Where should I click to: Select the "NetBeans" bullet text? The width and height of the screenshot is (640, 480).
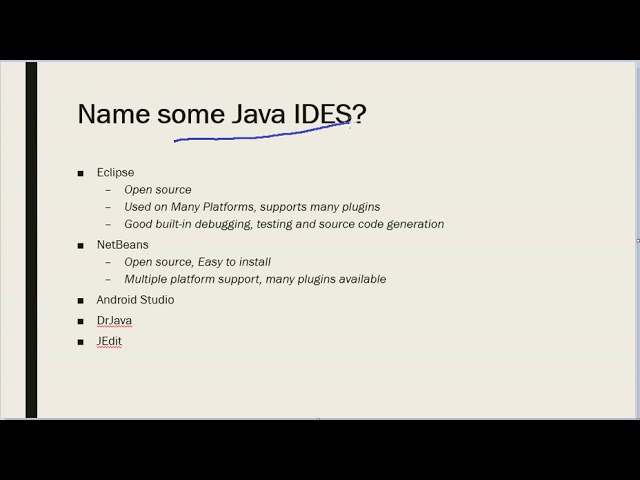122,244
